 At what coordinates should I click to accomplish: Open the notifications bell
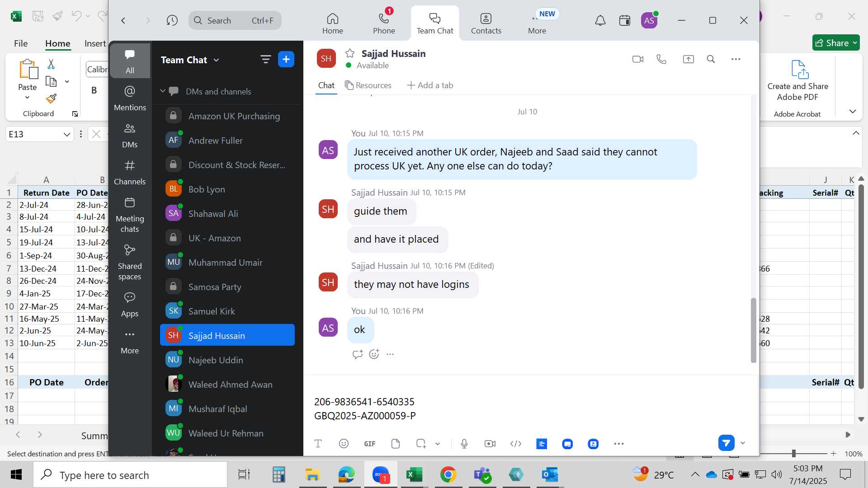click(600, 20)
